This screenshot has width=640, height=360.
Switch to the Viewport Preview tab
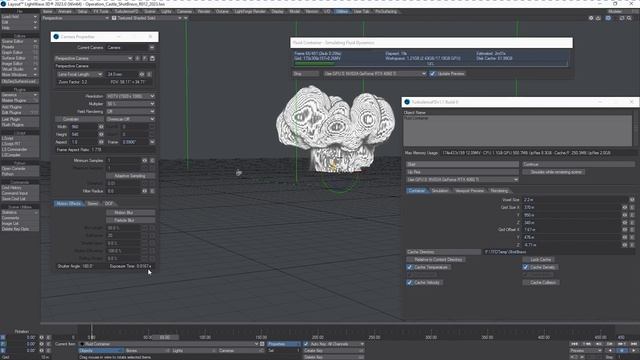(x=469, y=191)
